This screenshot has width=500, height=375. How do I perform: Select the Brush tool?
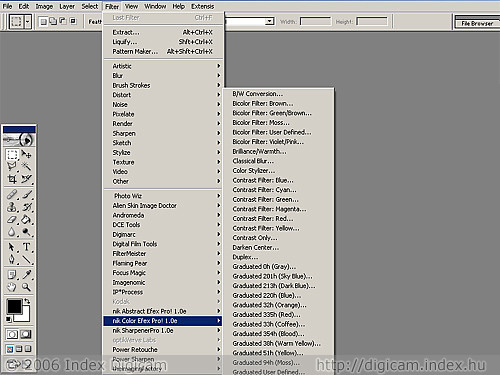click(26, 194)
